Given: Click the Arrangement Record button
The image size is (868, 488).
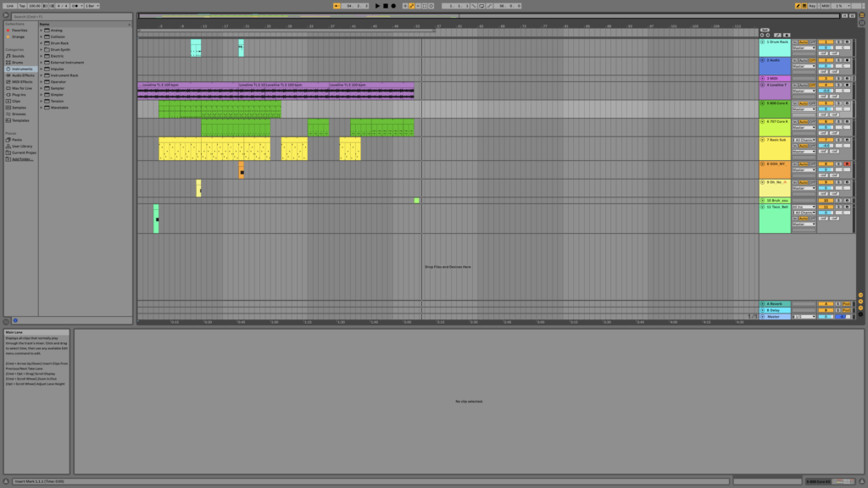Looking at the screenshot, I should pos(393,6).
